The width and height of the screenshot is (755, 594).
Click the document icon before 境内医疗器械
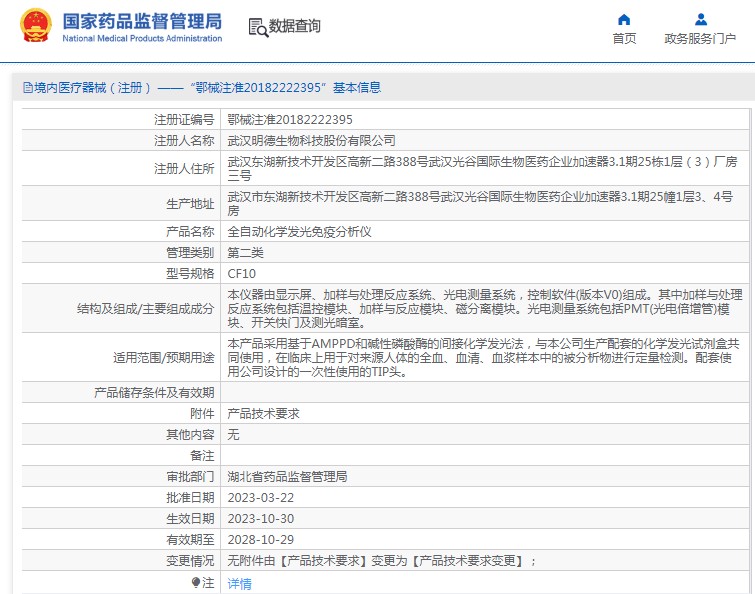click(x=28, y=88)
